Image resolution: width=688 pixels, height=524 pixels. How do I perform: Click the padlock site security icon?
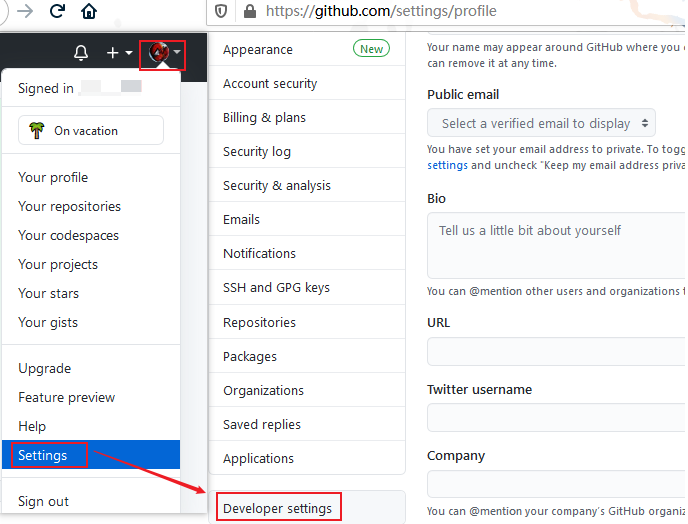click(250, 11)
